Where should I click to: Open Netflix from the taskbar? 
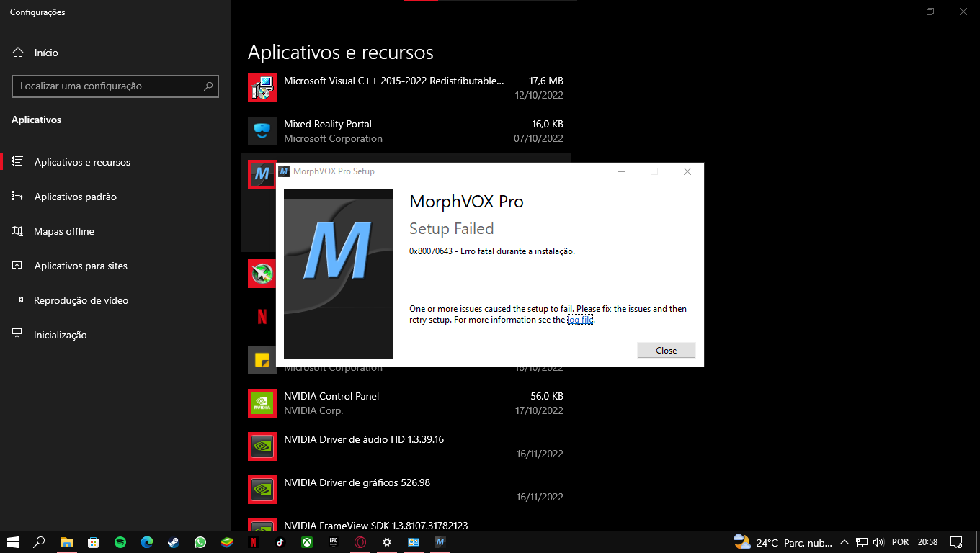pos(254,542)
